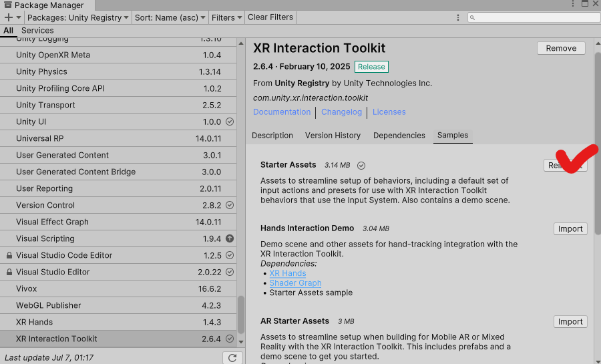Click the installed checkmark on Visual Studio Code Editor
The height and width of the screenshot is (364, 601).
230,255
